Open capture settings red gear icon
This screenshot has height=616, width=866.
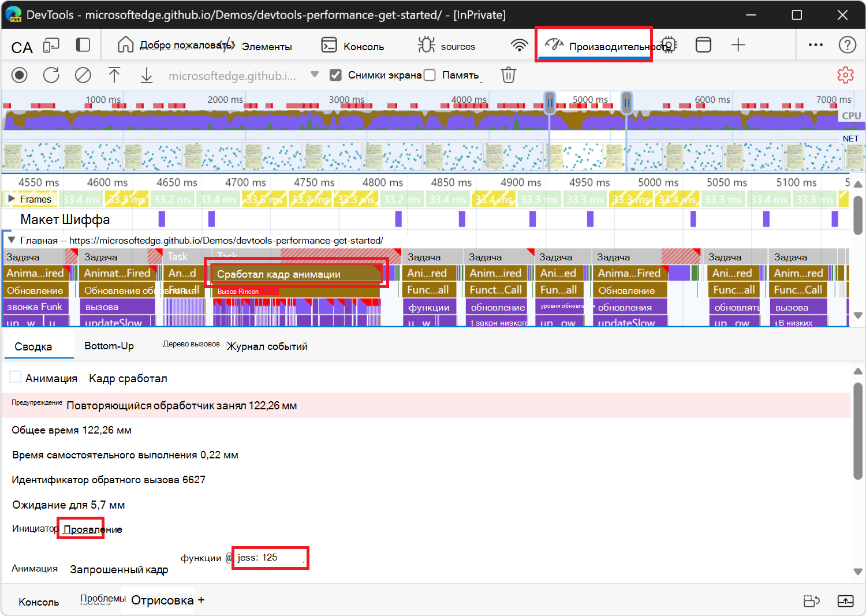(846, 75)
